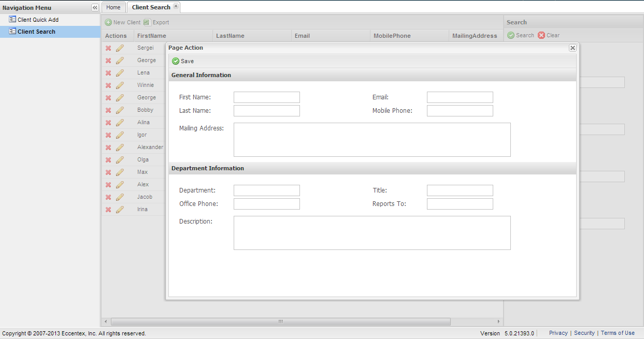Sort by the FirstName column header
The image size is (644, 339).
[x=174, y=36]
